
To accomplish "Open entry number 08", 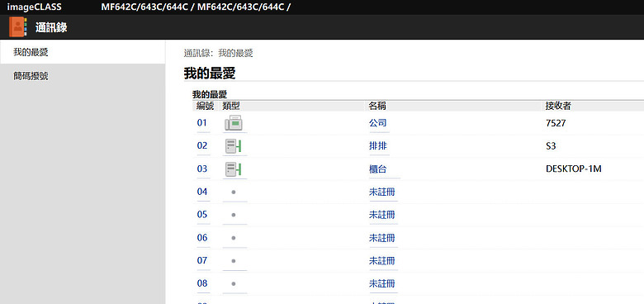I will click(x=202, y=283).
